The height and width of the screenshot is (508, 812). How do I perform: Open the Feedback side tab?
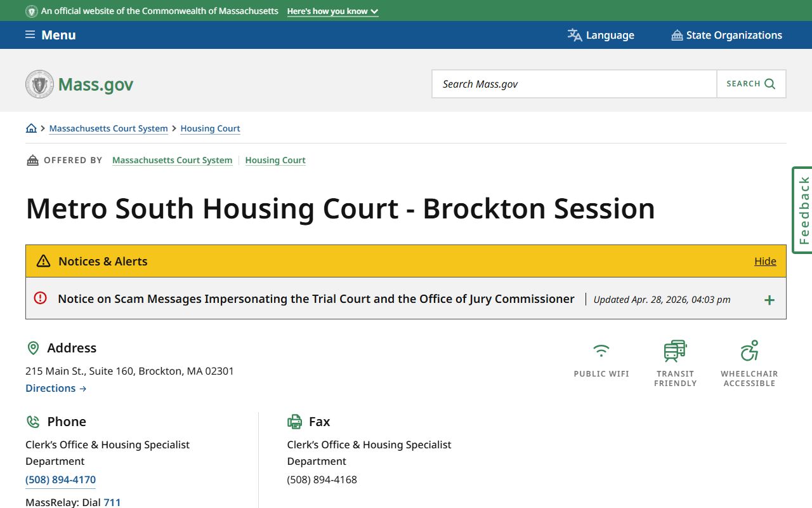tap(802, 210)
